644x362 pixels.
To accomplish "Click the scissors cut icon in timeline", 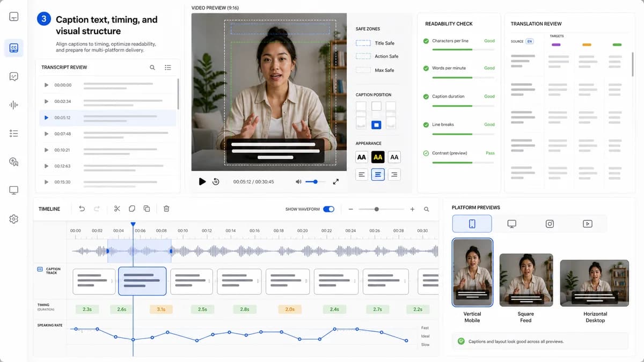I will 117,209.
